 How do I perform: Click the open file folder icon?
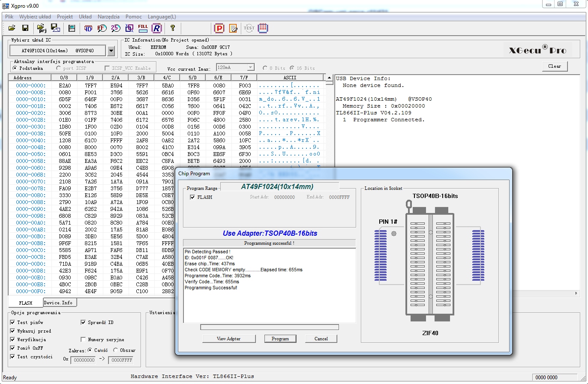click(x=12, y=28)
